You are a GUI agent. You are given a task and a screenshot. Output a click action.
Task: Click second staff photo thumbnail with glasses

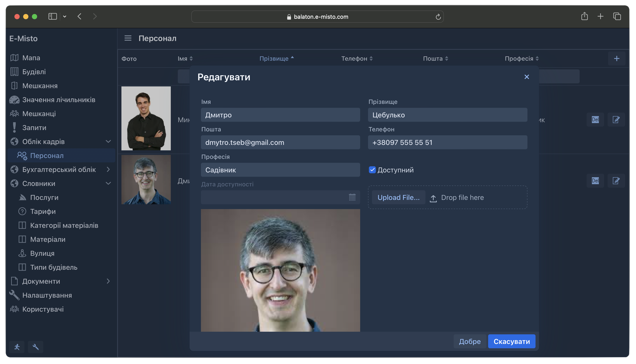click(146, 180)
